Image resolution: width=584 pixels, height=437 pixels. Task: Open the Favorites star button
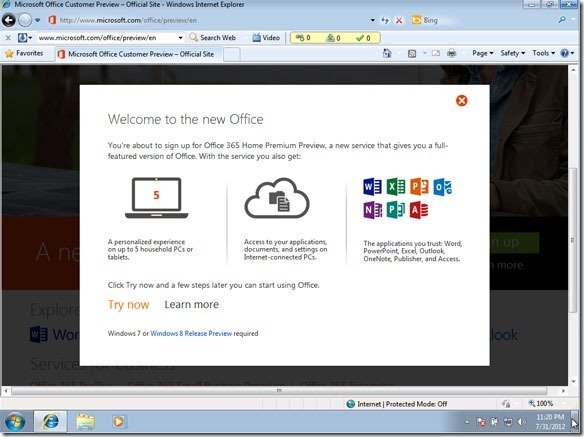pos(24,53)
